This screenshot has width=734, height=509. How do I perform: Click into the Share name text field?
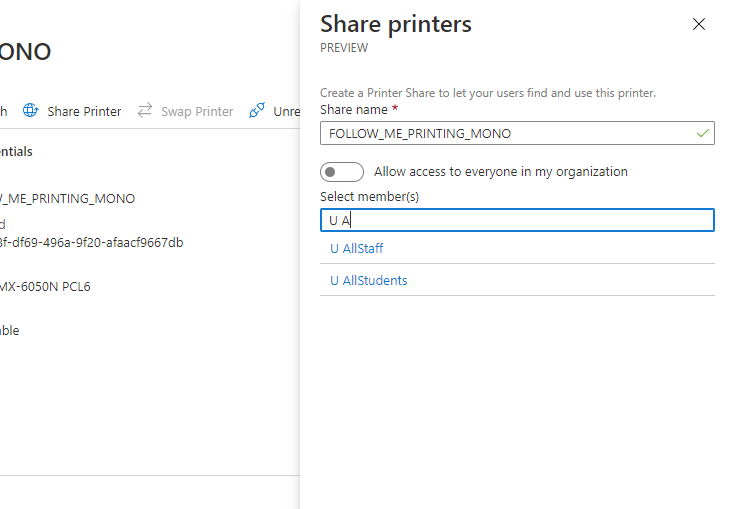pyautogui.click(x=505, y=133)
